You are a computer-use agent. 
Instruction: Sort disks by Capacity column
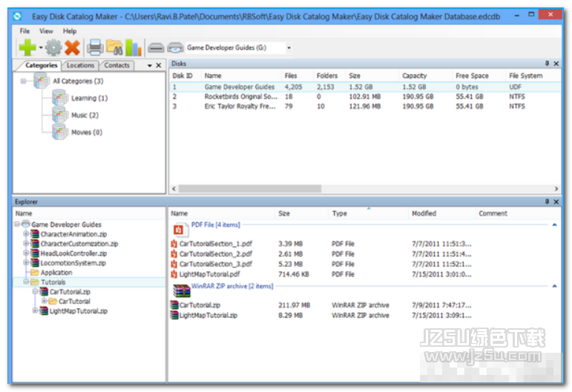pyautogui.click(x=426, y=76)
